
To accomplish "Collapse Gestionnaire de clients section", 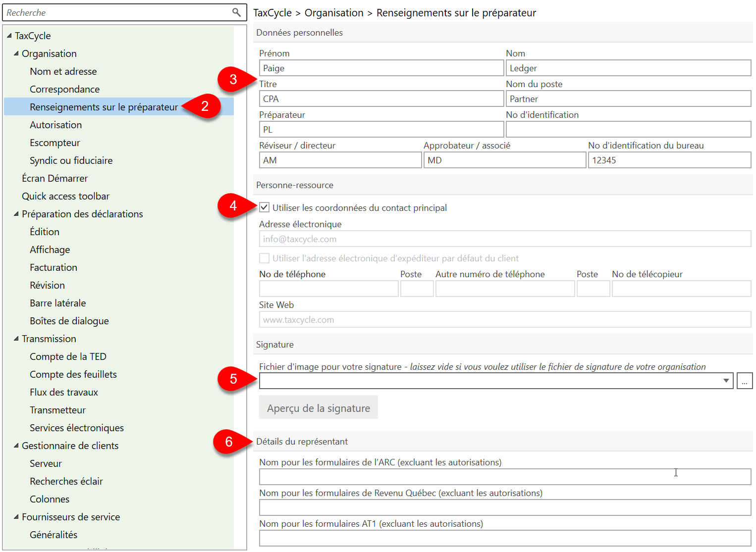I will (x=16, y=446).
